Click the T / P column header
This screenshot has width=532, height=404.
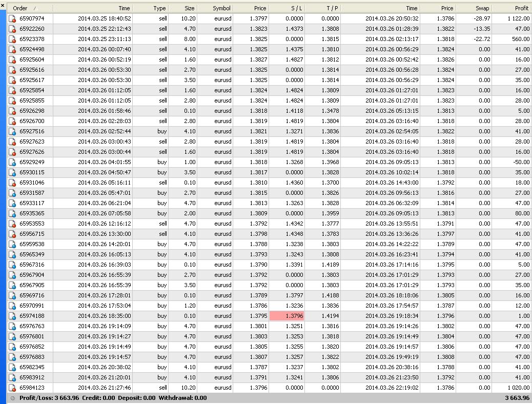pyautogui.click(x=323, y=8)
